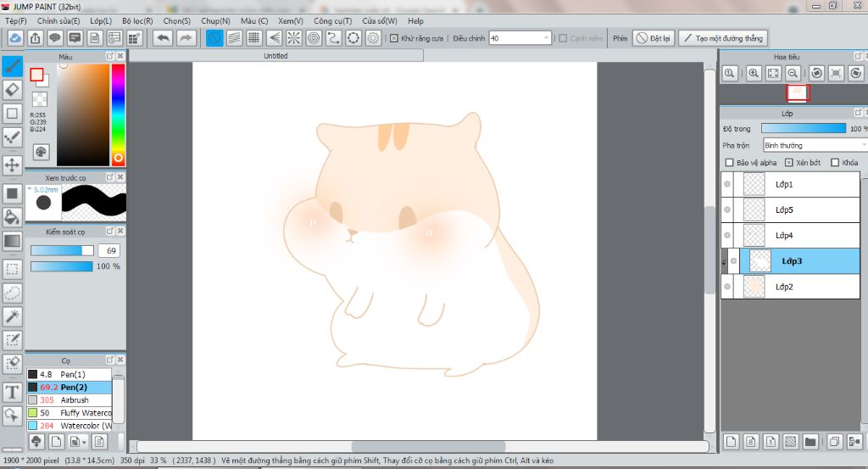Open the Pha trộn blend mode dropdown
The height and width of the screenshot is (469, 868).
[815, 145]
